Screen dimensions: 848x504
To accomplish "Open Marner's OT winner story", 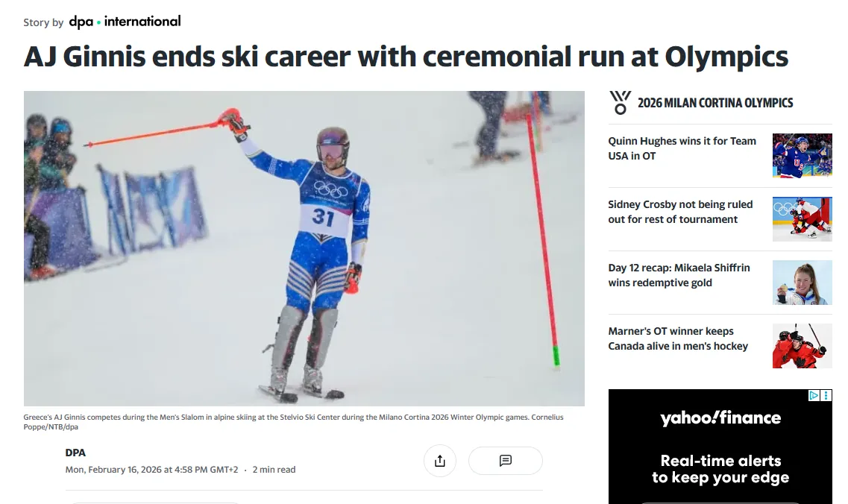I will click(x=678, y=338).
